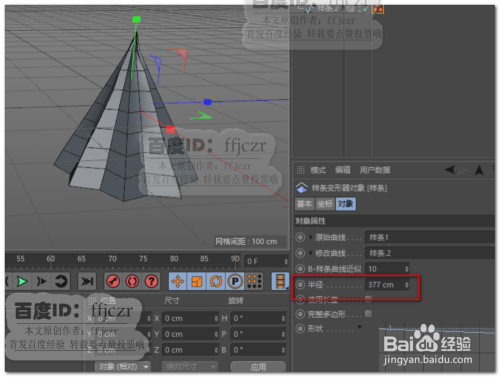This screenshot has height=377, width=500.
Task: Toggle the animation circle for 半径
Action: click(x=300, y=285)
